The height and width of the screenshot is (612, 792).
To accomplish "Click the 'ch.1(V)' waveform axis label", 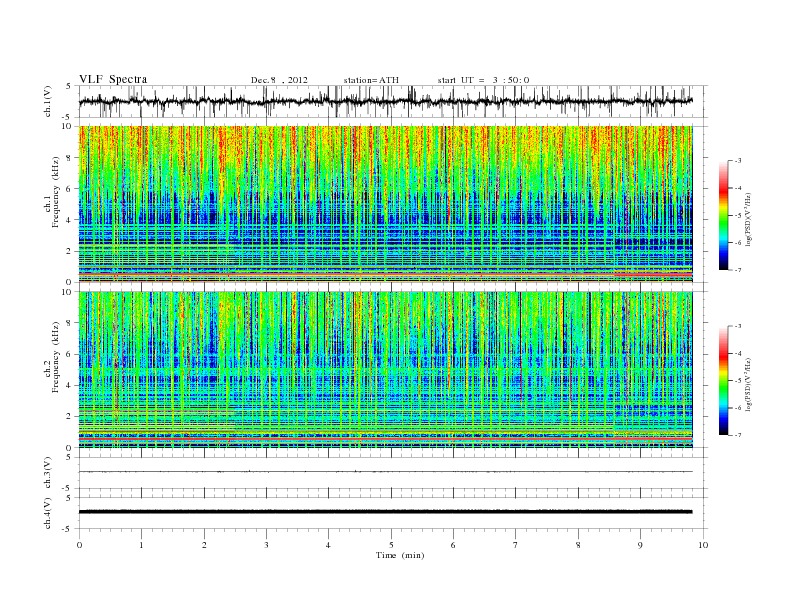I will click(x=48, y=101).
